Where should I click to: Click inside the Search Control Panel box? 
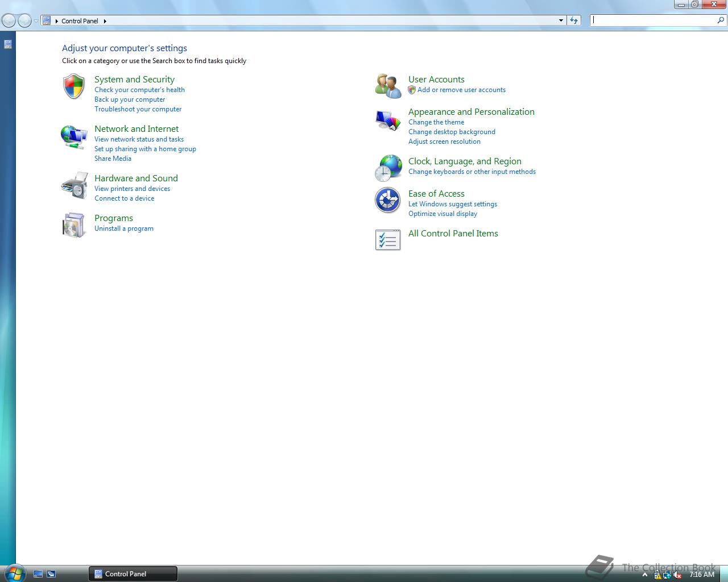[653, 20]
